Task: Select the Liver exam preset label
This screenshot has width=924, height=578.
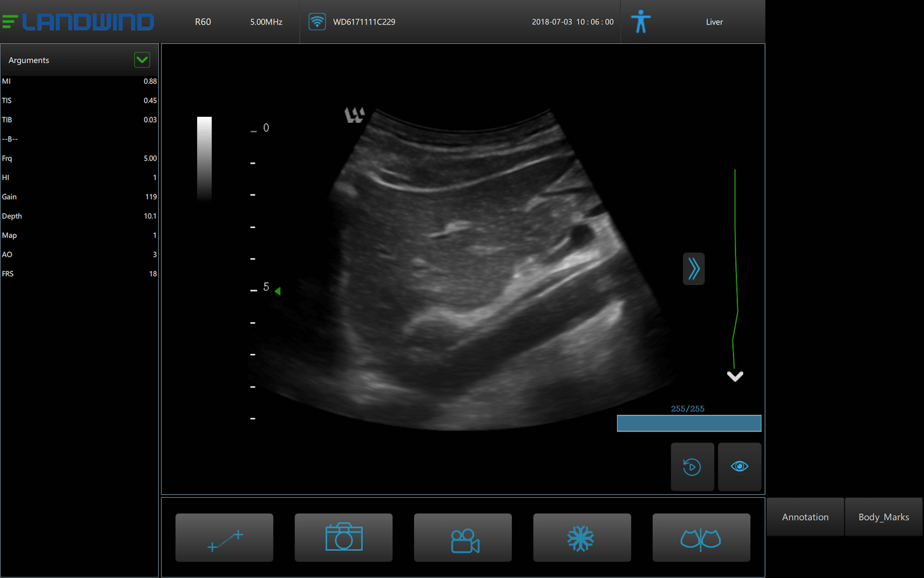Action: click(x=714, y=22)
